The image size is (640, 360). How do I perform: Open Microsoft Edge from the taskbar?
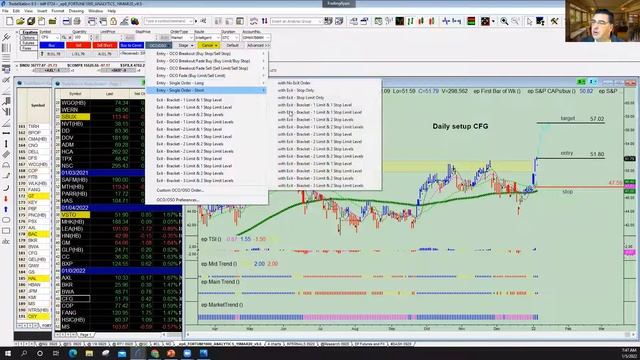coord(73,353)
